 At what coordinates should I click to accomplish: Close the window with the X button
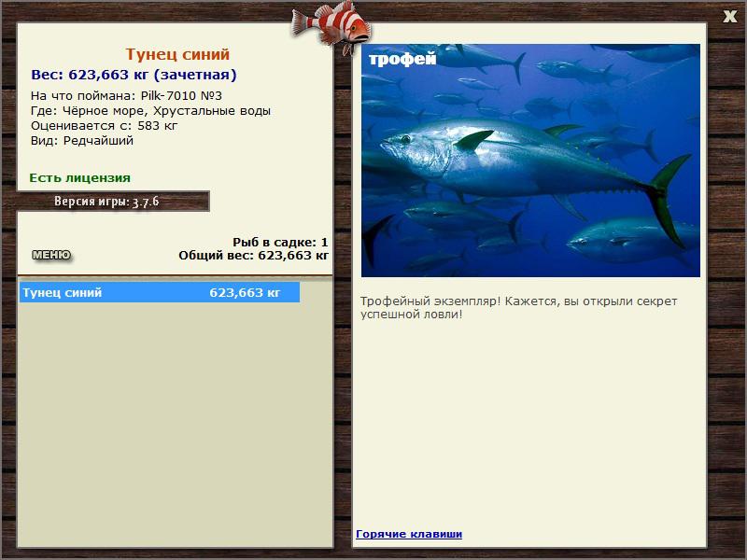coord(729,17)
